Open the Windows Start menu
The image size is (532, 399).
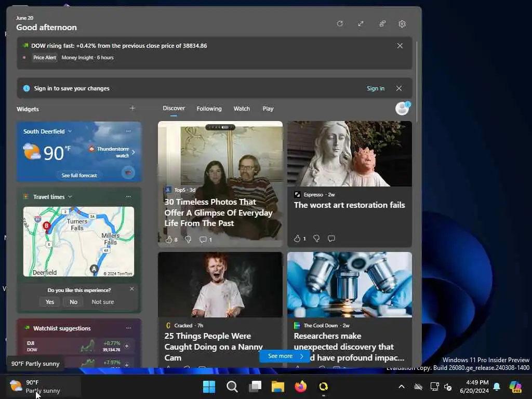209,387
